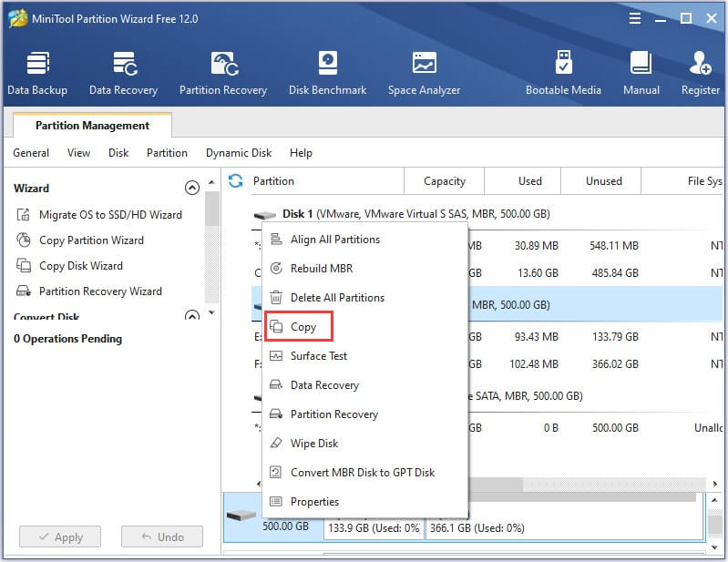
Task: Open Migrate OS to SSD/HD Wizard link
Action: click(x=110, y=214)
